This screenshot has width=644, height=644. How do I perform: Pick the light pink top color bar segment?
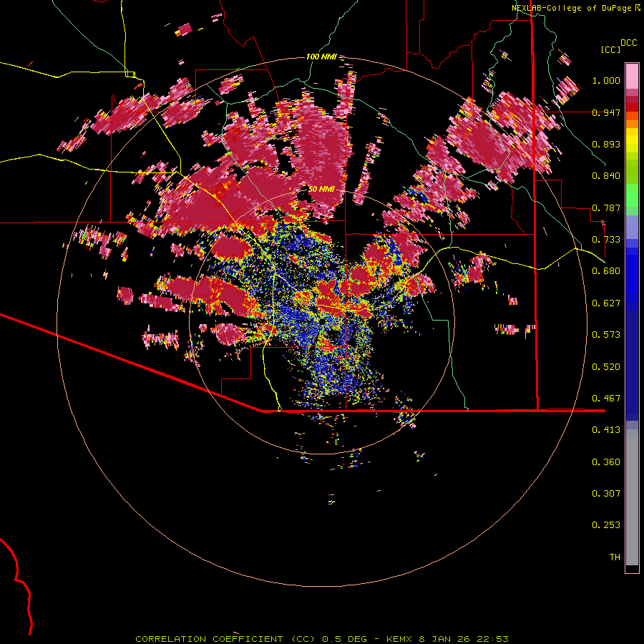(x=632, y=77)
